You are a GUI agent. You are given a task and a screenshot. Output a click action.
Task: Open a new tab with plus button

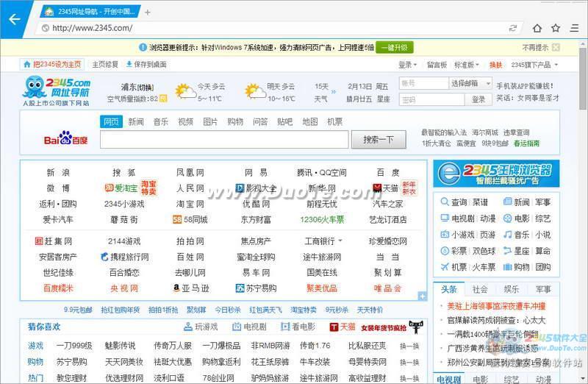tap(148, 13)
